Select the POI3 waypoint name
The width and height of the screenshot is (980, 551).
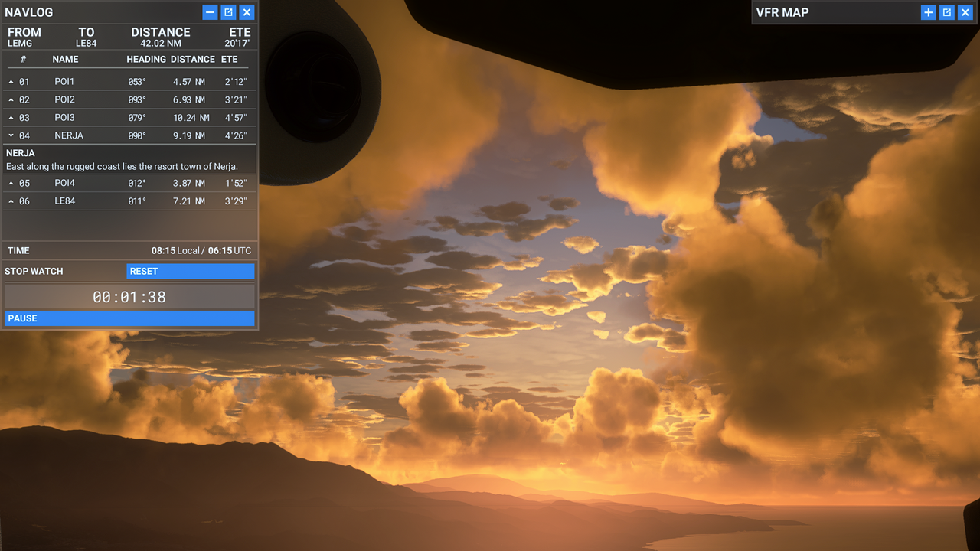click(64, 118)
